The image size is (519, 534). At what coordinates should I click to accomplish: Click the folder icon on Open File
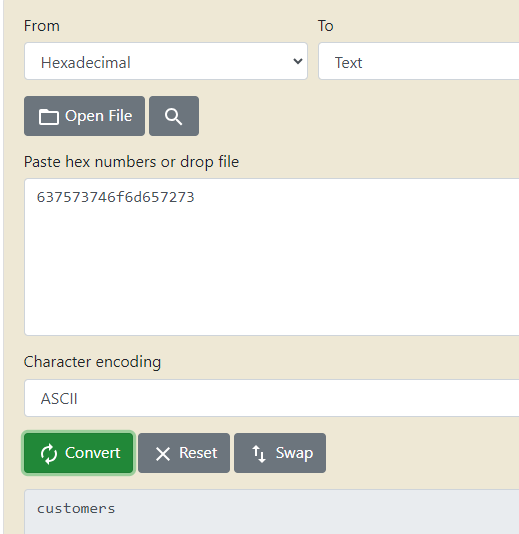coord(48,117)
